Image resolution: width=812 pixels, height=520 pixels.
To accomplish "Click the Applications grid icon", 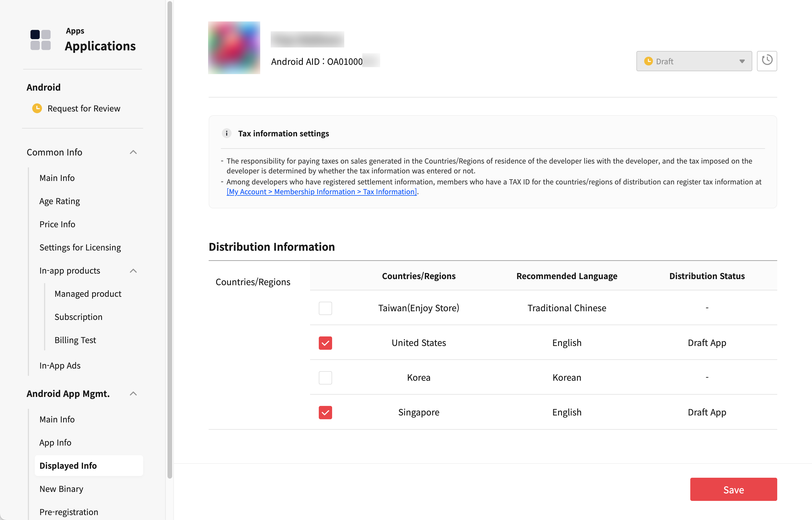I will (x=40, y=40).
